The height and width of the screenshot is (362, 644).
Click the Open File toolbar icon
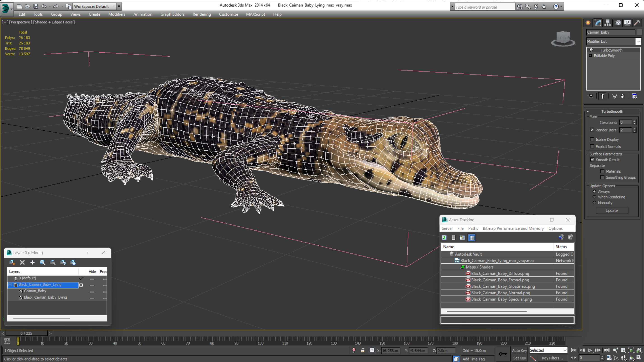pos(28,6)
